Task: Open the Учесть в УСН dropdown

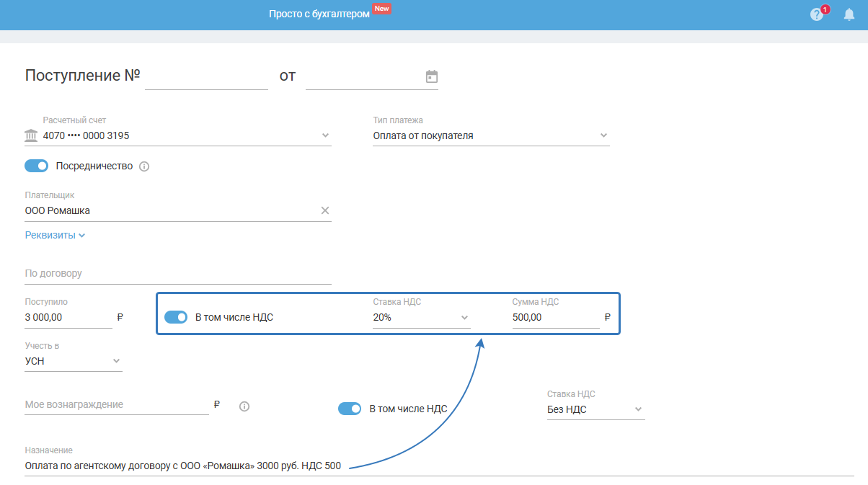Action: pos(74,361)
